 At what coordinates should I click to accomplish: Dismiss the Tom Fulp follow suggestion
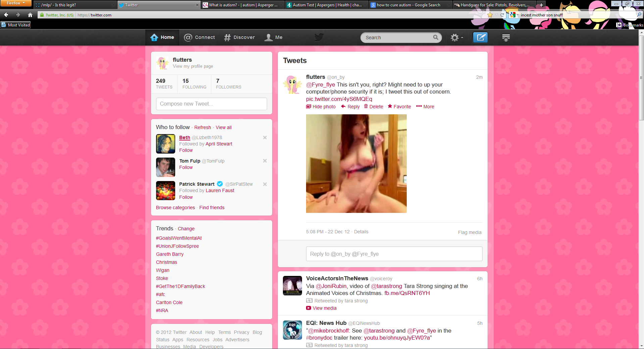click(x=265, y=161)
